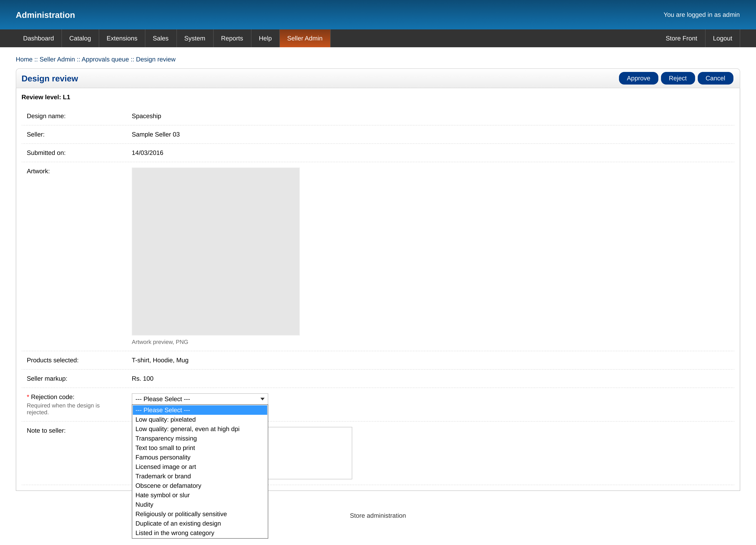
Task: Select 'Text too small to print'
Action: tap(200, 448)
